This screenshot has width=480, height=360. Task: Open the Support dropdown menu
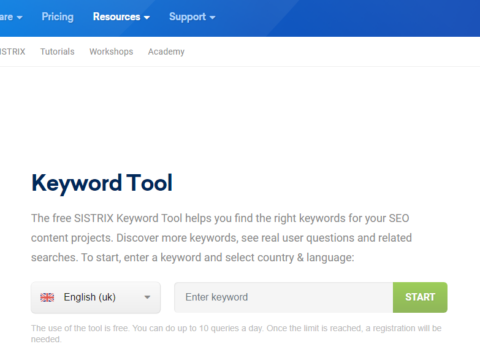pos(192,17)
